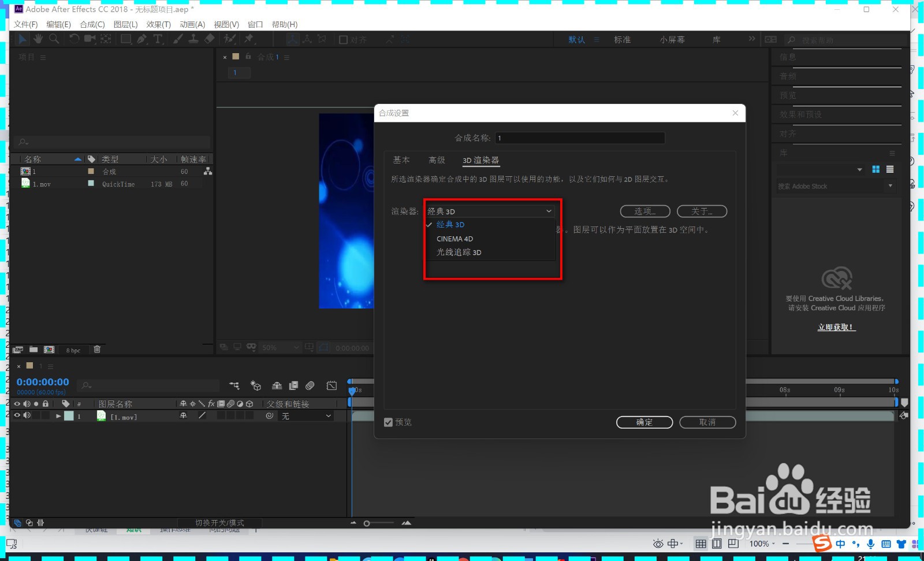This screenshot has height=561, width=924.
Task: Select the Selection arrow tool
Action: pyautogui.click(x=22, y=39)
